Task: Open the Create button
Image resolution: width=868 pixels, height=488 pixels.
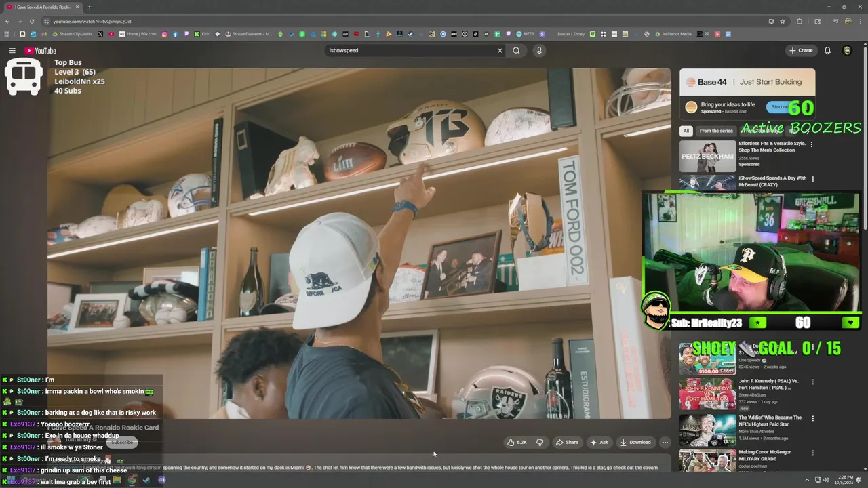Action: point(801,50)
